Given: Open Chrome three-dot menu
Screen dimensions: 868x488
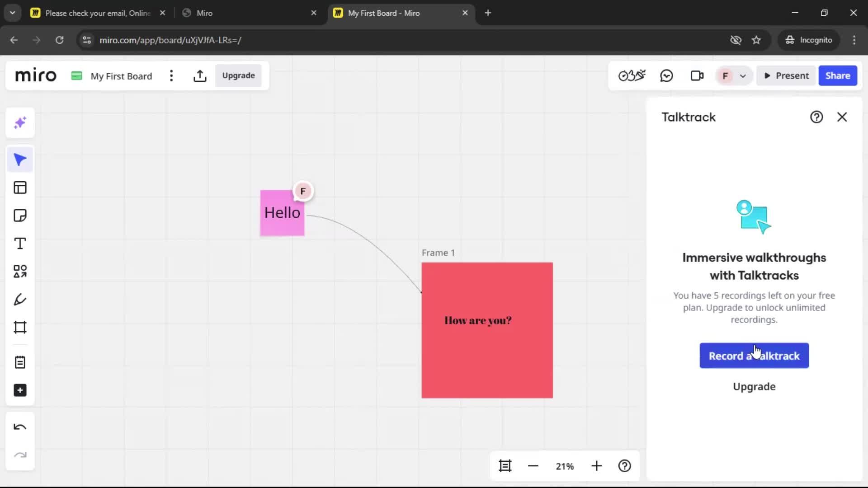Looking at the screenshot, I should (x=854, y=40).
